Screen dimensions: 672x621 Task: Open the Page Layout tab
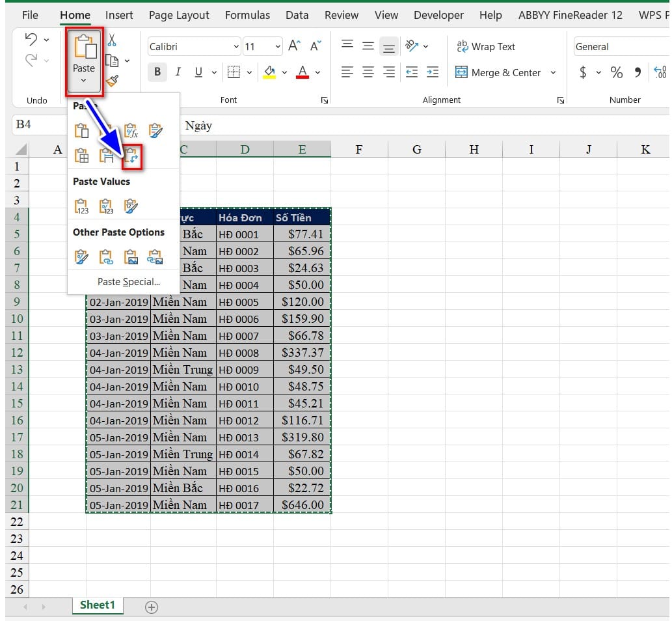(x=179, y=15)
